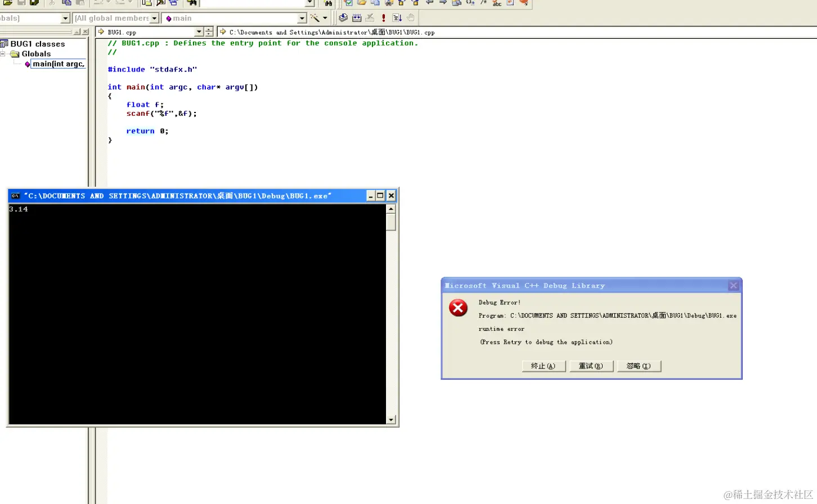Click the Compile toolbar icon

(x=343, y=18)
